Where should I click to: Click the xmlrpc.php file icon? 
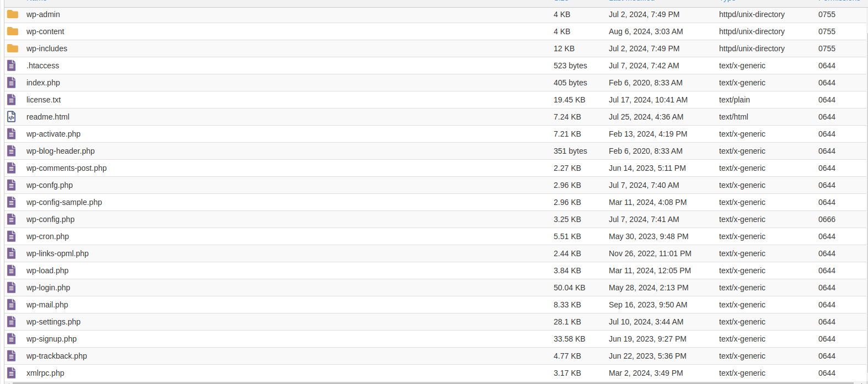pos(12,373)
